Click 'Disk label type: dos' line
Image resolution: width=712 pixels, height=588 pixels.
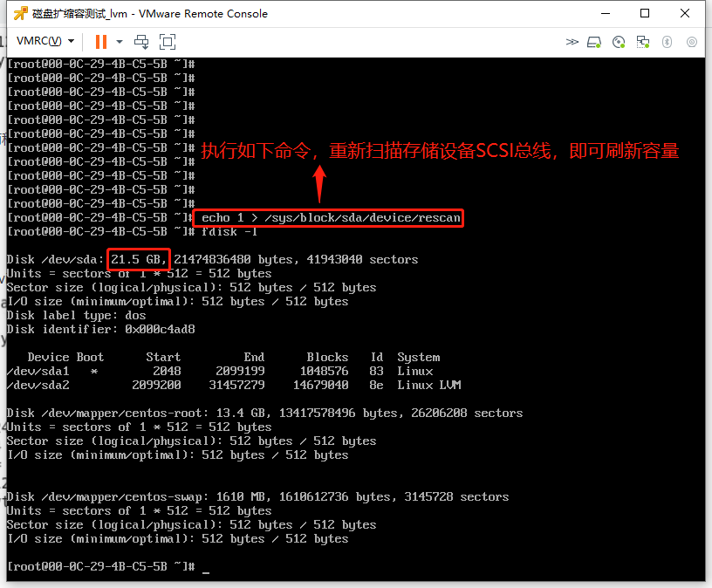(76, 316)
